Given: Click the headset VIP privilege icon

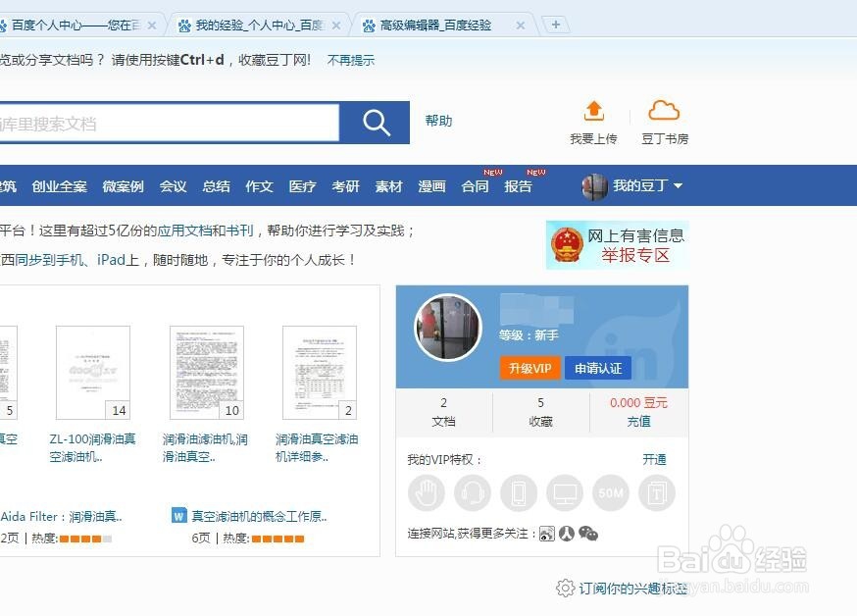Looking at the screenshot, I should tap(473, 493).
